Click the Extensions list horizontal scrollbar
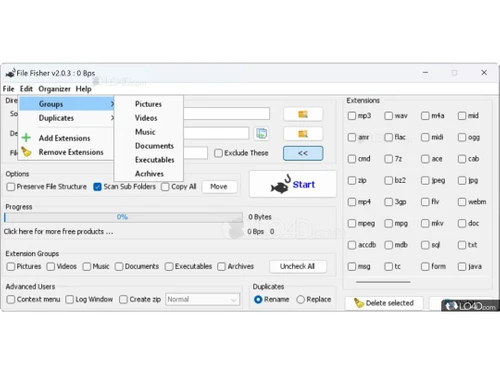Image resolution: width=500 pixels, height=375 pixels. tap(383, 282)
